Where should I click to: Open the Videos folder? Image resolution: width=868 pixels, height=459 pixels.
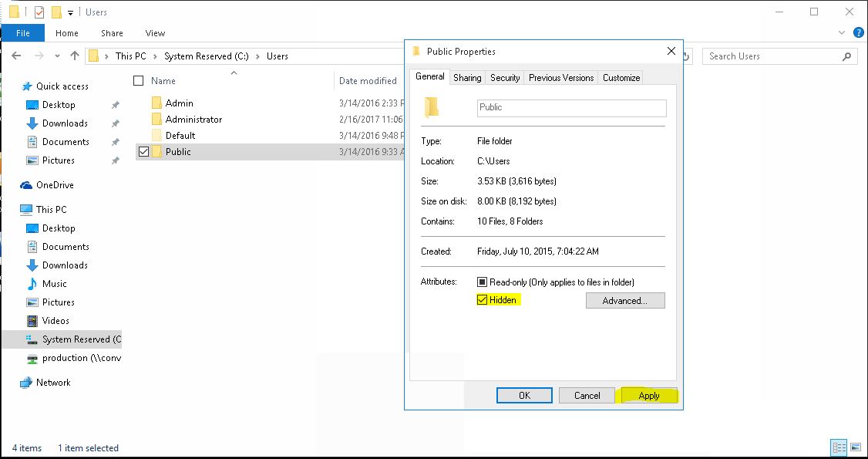pos(56,321)
